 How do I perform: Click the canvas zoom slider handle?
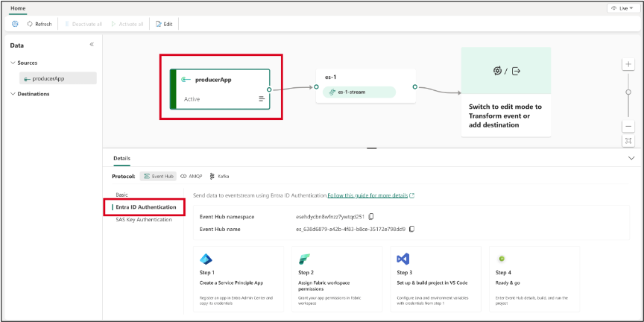pyautogui.click(x=628, y=92)
